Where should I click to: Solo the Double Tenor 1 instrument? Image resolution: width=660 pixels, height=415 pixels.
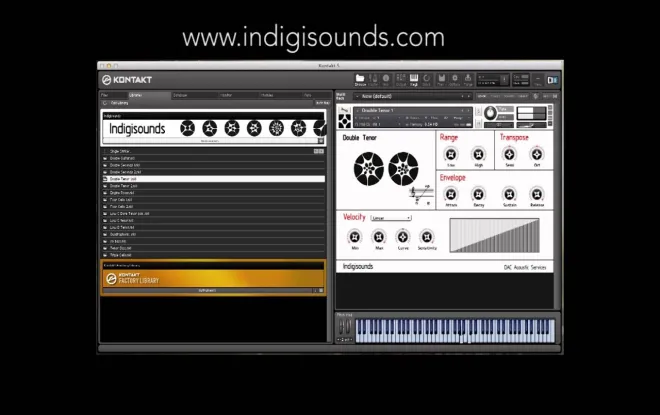[479, 111]
